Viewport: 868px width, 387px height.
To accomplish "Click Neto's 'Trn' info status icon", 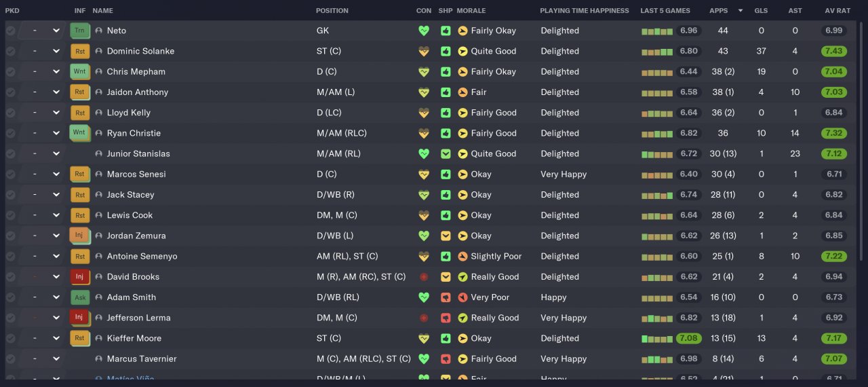I will [x=79, y=31].
